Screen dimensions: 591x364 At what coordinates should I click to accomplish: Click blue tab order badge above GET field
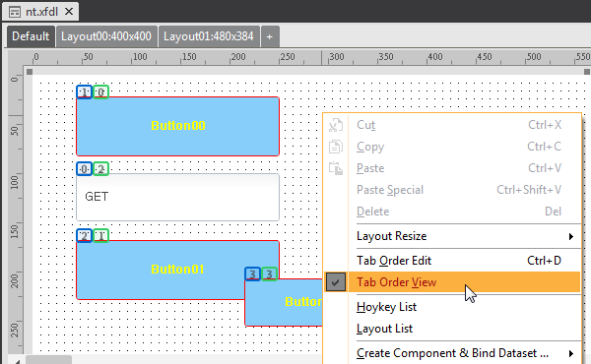[84, 169]
